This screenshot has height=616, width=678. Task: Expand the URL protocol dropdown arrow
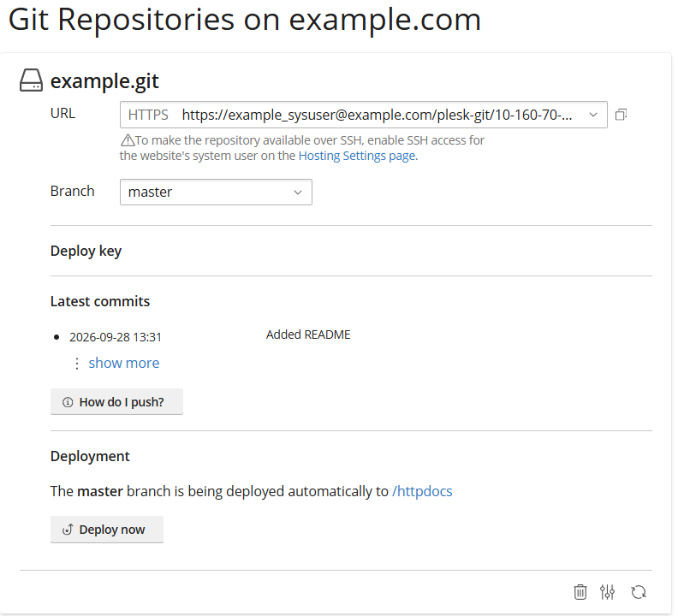coord(593,115)
